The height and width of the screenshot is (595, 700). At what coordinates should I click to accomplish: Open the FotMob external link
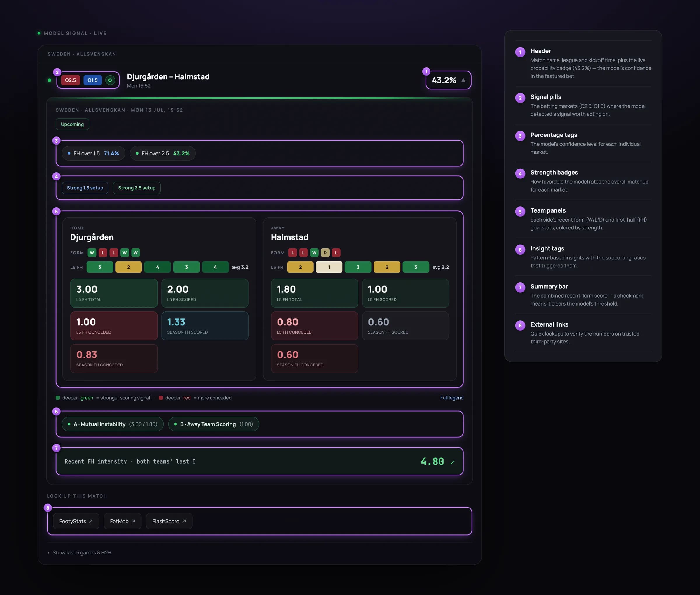tap(123, 521)
